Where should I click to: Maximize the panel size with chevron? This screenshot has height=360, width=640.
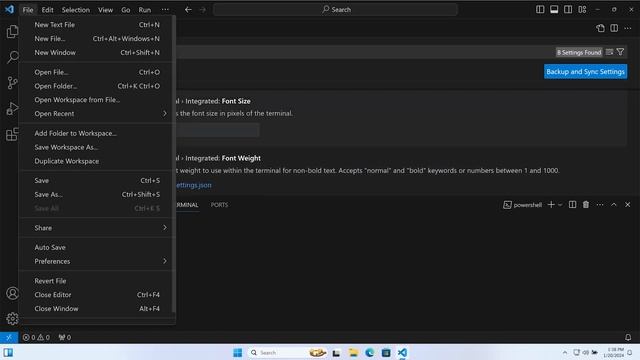coord(613,204)
